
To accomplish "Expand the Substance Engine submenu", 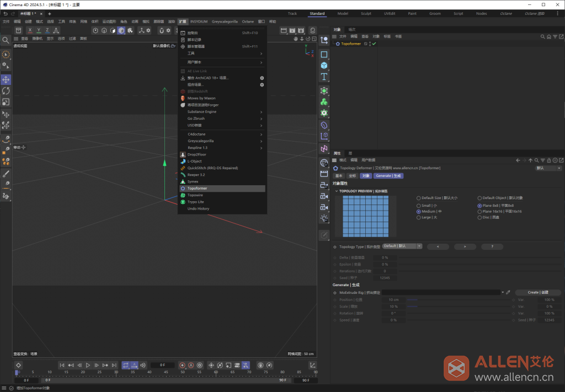I will coord(222,112).
